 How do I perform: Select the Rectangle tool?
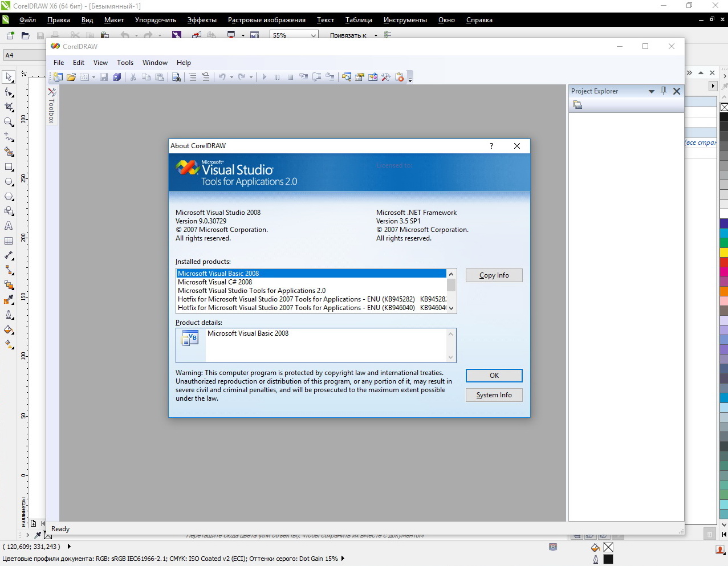click(9, 167)
